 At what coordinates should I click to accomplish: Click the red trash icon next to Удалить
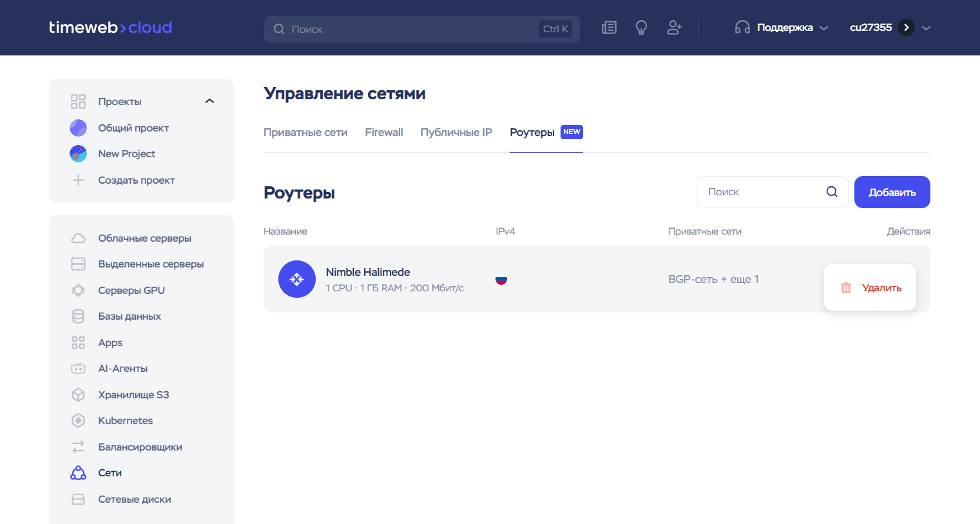[x=846, y=287]
